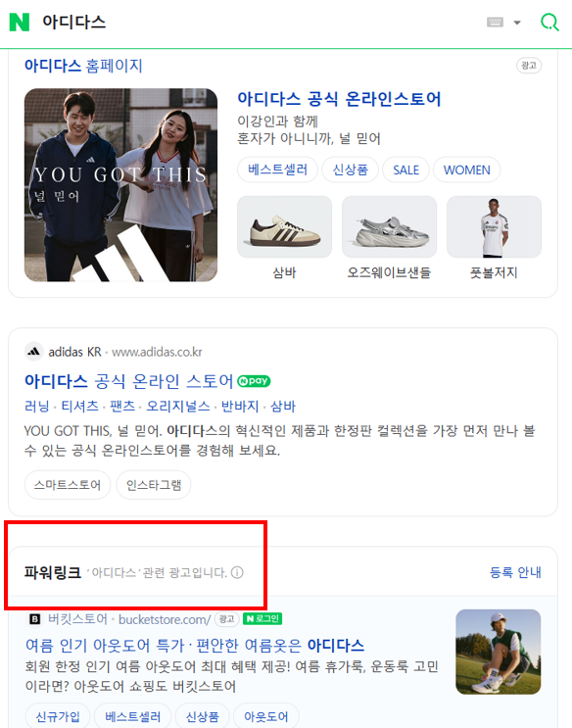Open the virtual keyboard icon

tap(495, 22)
